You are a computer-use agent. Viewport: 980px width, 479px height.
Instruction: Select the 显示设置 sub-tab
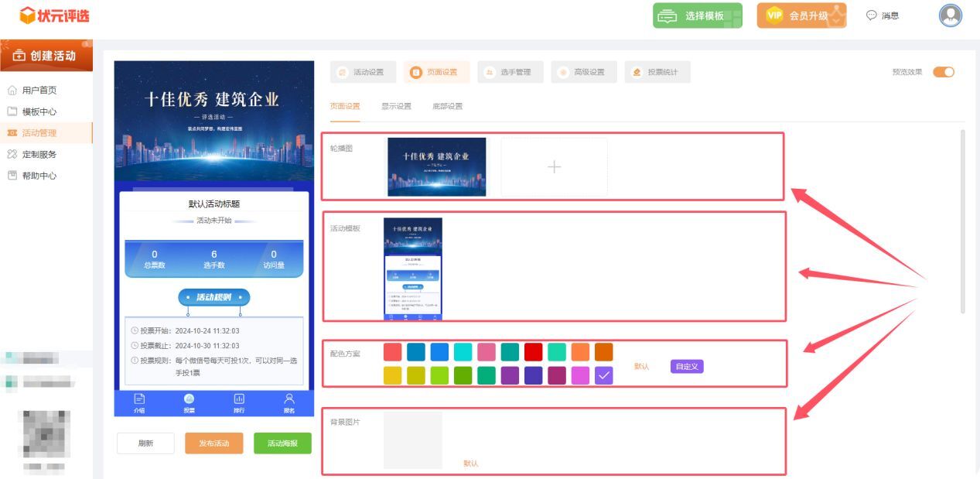(x=396, y=106)
